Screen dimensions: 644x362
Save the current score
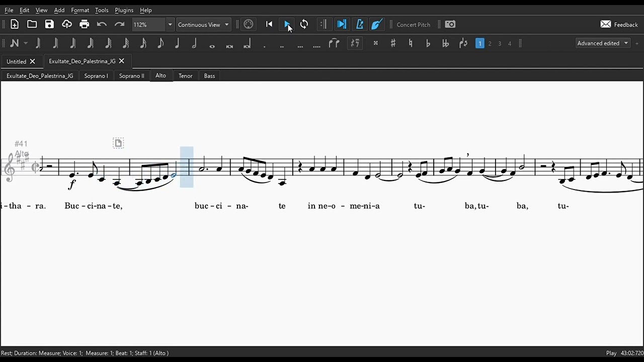click(49, 24)
